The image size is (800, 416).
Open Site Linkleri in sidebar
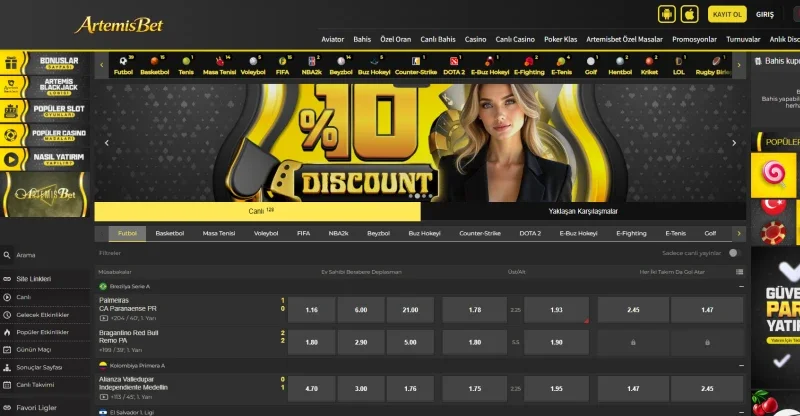[x=34, y=279]
